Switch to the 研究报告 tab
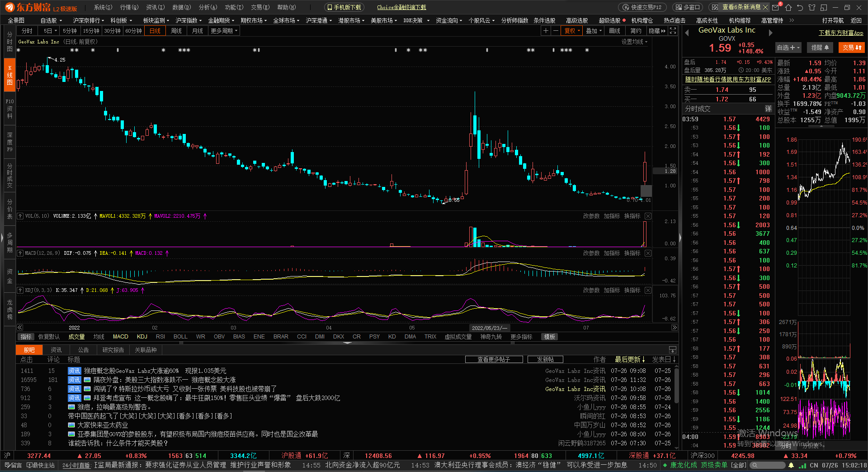Viewport: 868px width, 472px height. point(113,350)
